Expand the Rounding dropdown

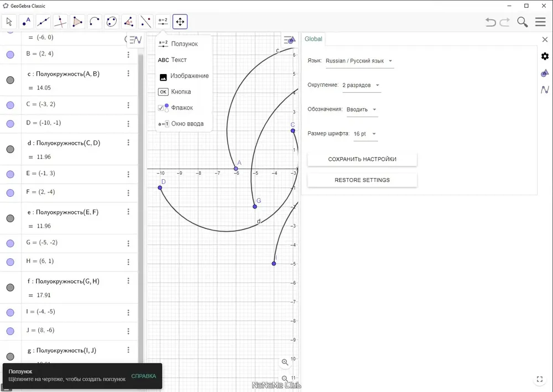point(361,85)
